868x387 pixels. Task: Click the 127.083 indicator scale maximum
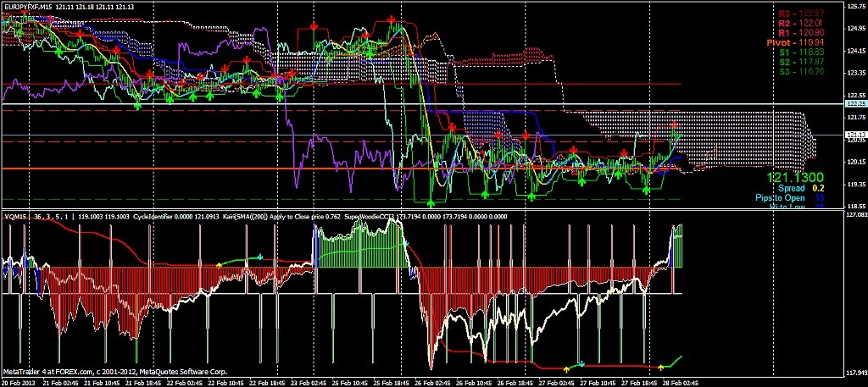tap(856, 214)
